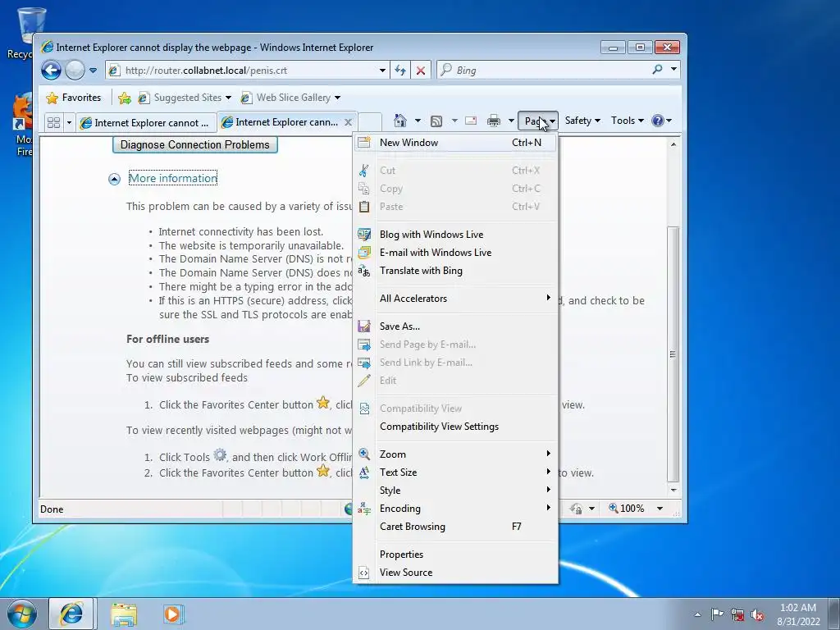Expand the zoom level dropdown arrow
This screenshot has height=630, width=840.
pos(660,509)
